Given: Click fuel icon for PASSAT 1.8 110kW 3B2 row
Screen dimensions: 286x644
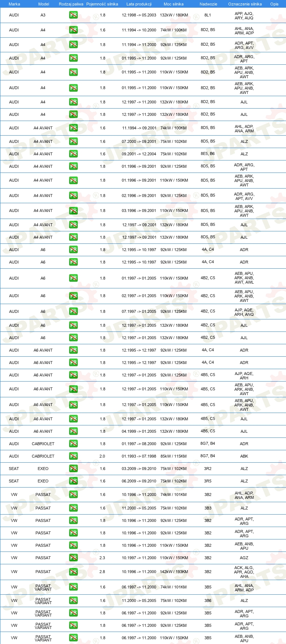Looking at the screenshot, I should (x=73, y=545).
